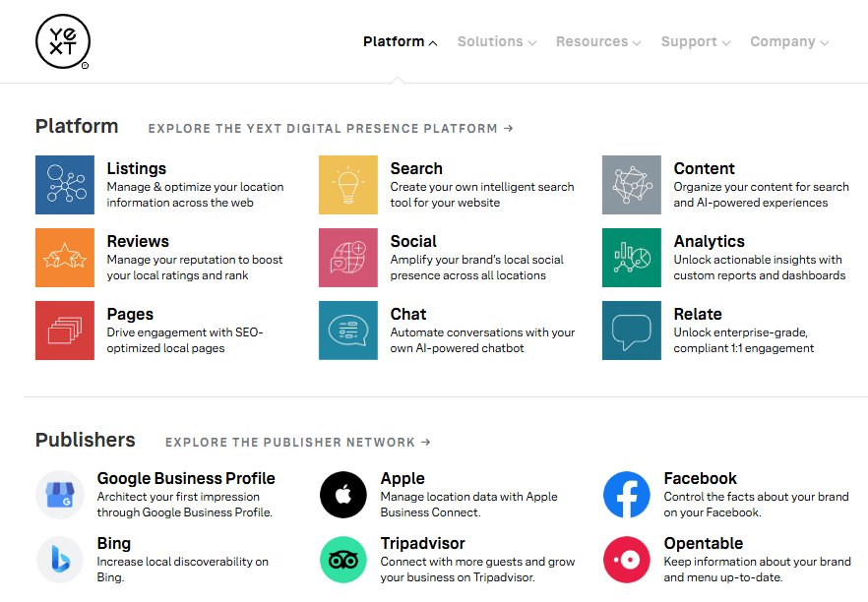This screenshot has height=602, width=868.
Task: Click the Facebook publisher heading
Action: (701, 478)
